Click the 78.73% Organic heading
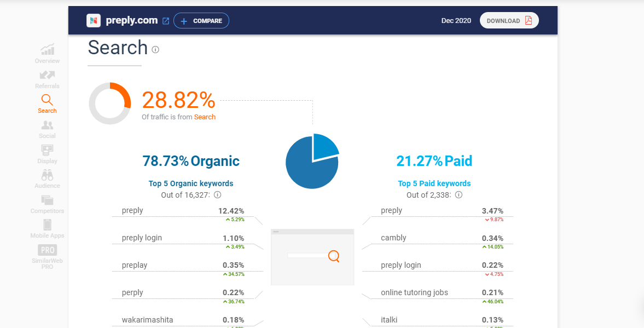The height and width of the screenshot is (328, 644). pos(191,160)
